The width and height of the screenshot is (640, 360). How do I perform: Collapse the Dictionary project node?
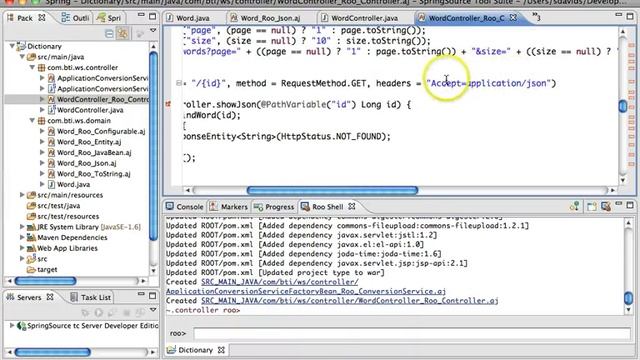coord(12,46)
